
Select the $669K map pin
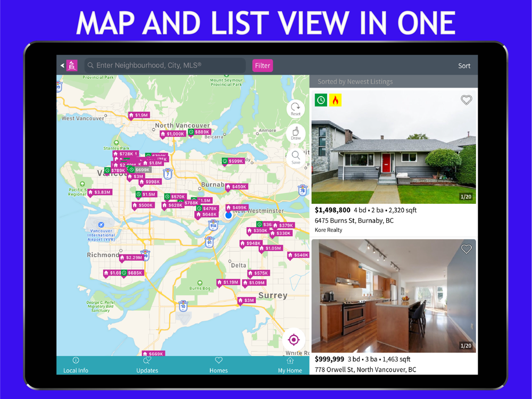pos(153,354)
